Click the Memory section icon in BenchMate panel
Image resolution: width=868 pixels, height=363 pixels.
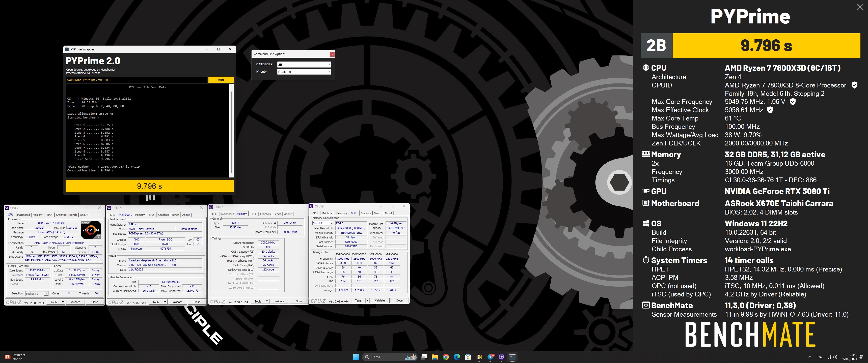point(646,154)
